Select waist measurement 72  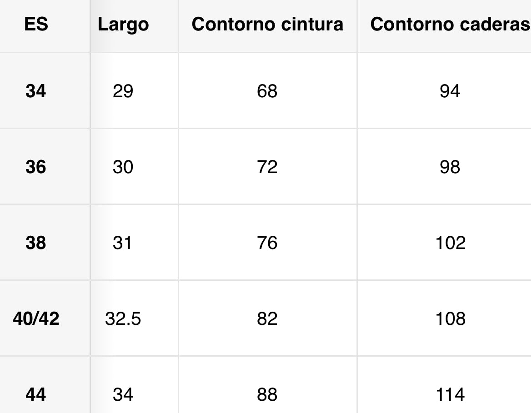[267, 167]
